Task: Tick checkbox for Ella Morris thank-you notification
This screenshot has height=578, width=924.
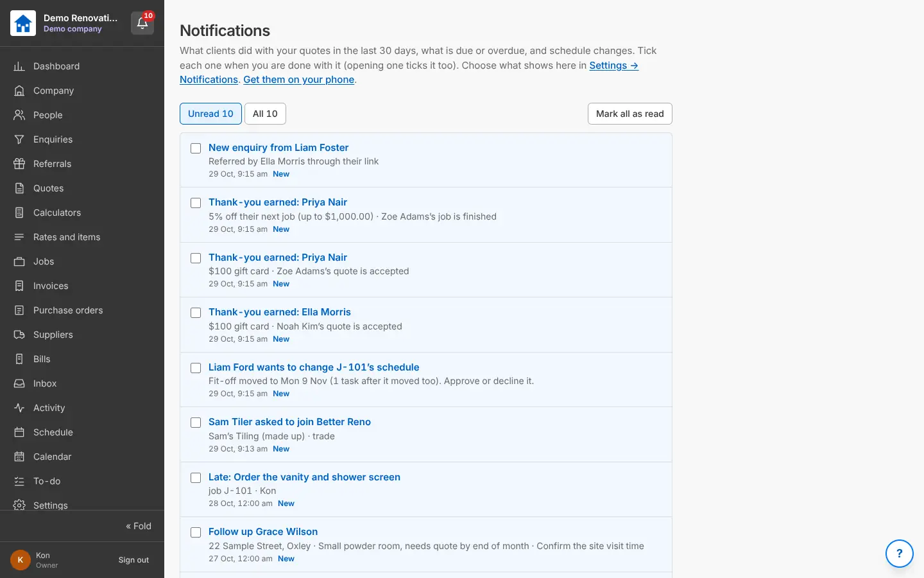Action: (x=196, y=313)
